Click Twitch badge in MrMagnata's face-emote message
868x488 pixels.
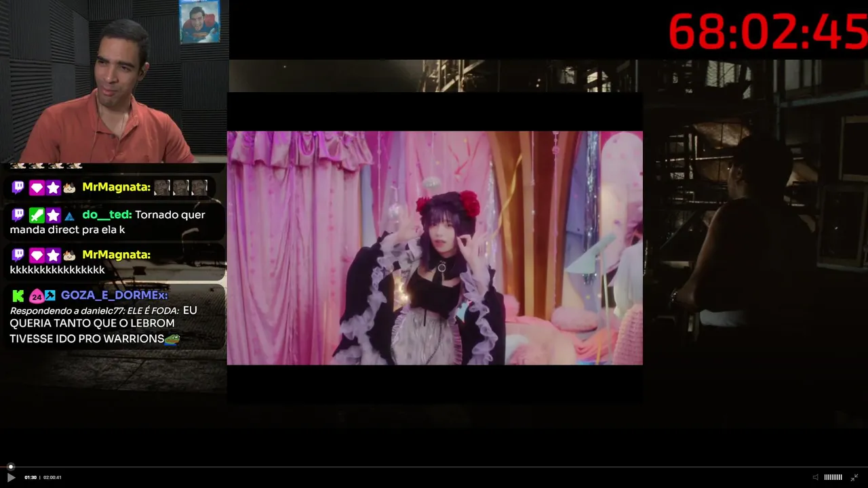(18, 188)
